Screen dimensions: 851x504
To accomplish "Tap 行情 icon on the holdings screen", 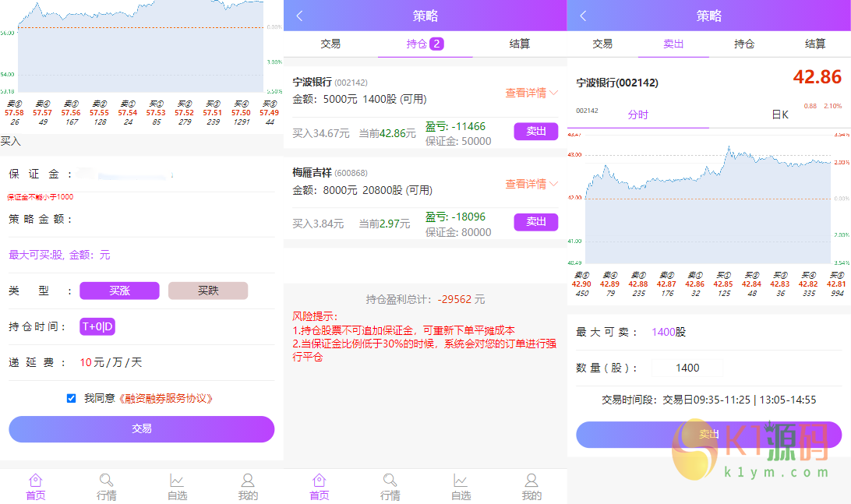I will (390, 481).
